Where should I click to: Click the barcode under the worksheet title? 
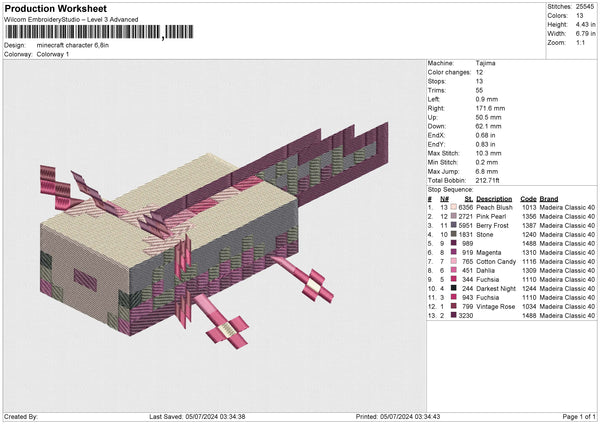[99, 32]
